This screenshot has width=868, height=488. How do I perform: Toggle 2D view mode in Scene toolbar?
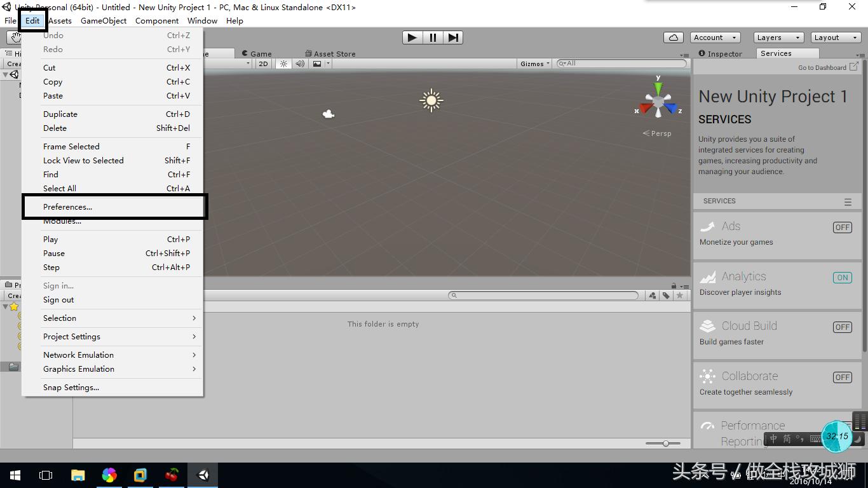click(x=263, y=64)
